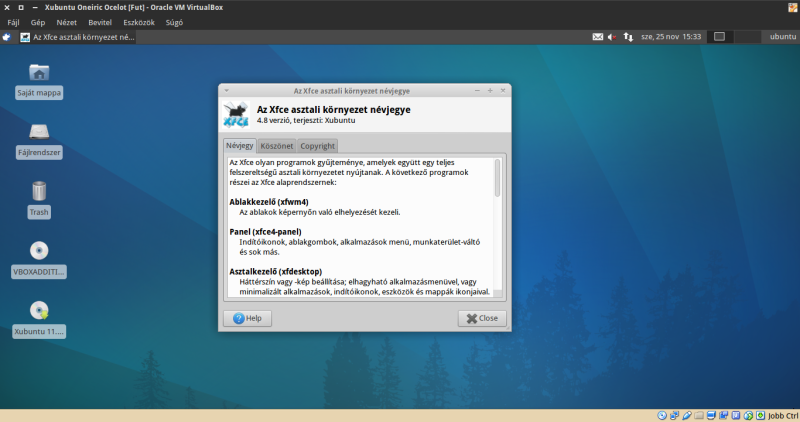Viewport: 800px width, 422px height.
Task: Open the Fájl menu
Action: pyautogui.click(x=13, y=22)
